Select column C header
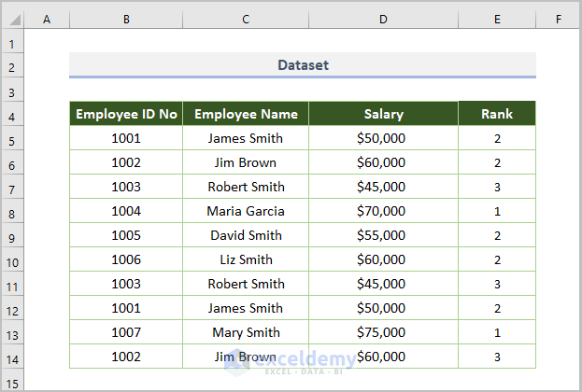This screenshot has width=582, height=392. pos(246,19)
